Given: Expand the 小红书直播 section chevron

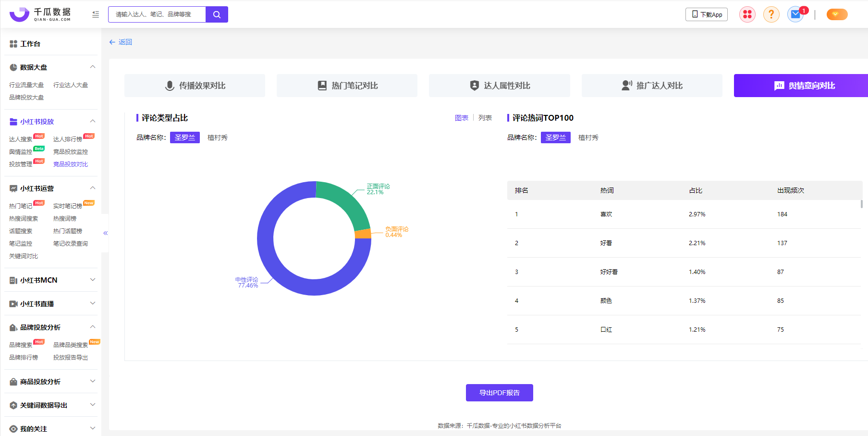Looking at the screenshot, I should point(93,303).
